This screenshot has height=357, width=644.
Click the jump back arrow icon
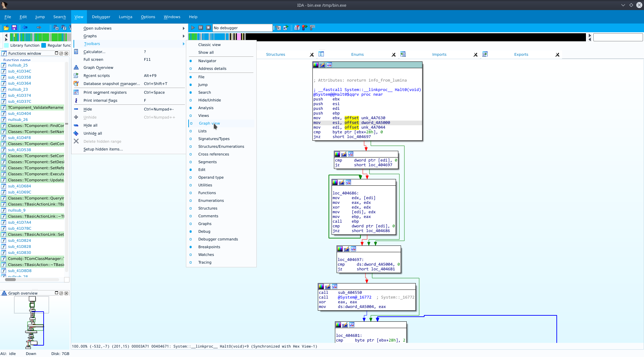tap(25, 28)
